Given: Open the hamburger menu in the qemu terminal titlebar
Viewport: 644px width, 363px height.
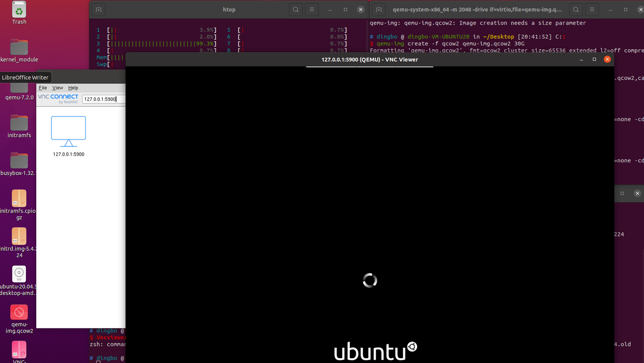Looking at the screenshot, I should (592, 9).
